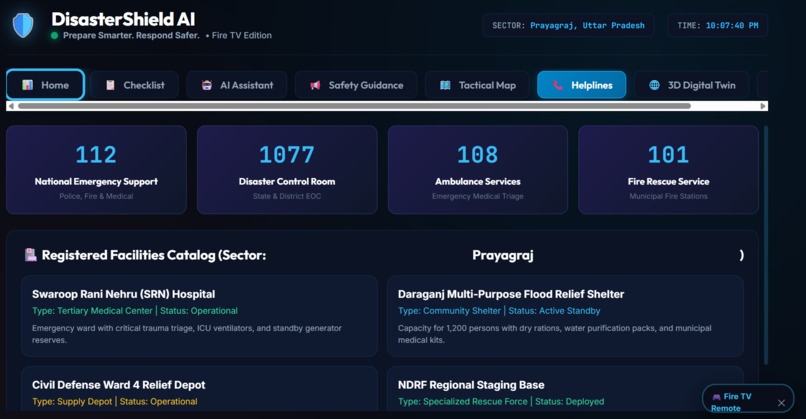This screenshot has height=419, width=806.
Task: Click the 'Police, Fire & Medical' subtitle
Action: coord(96,196)
